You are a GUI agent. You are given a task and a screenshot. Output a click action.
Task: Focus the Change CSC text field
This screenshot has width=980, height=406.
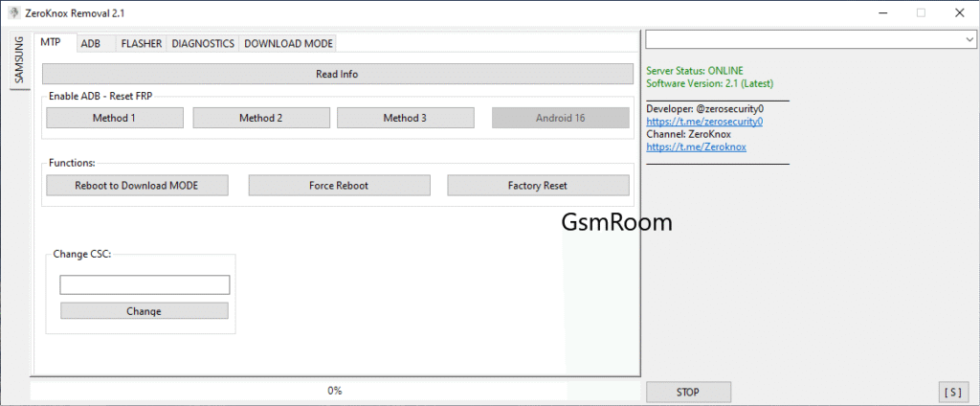tap(145, 285)
